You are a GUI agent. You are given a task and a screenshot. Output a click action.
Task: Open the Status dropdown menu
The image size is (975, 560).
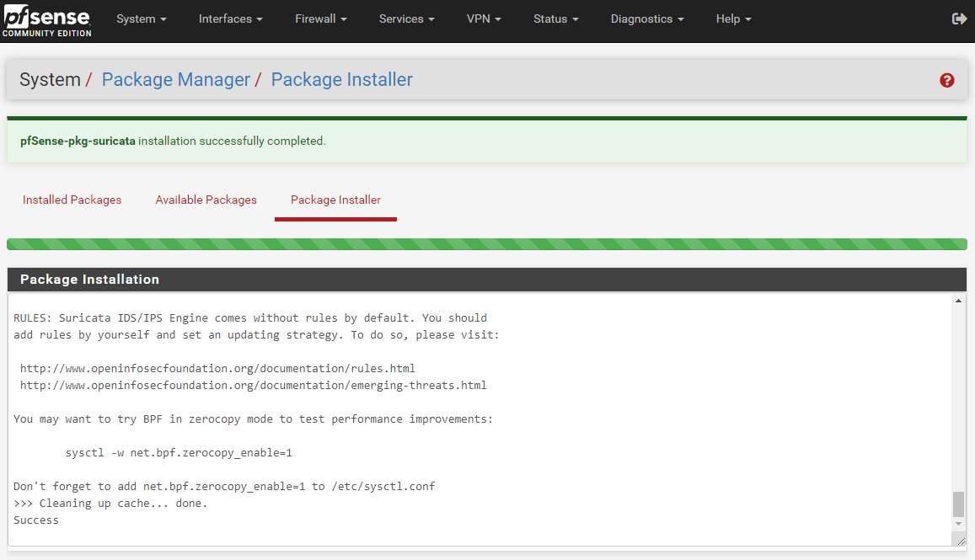(556, 19)
